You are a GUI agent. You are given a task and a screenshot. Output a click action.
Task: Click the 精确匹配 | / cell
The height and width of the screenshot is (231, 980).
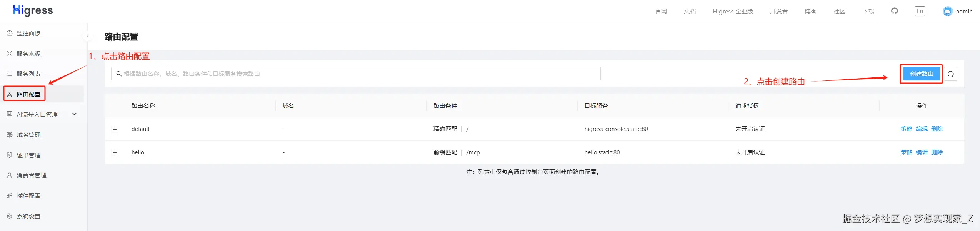(451, 129)
